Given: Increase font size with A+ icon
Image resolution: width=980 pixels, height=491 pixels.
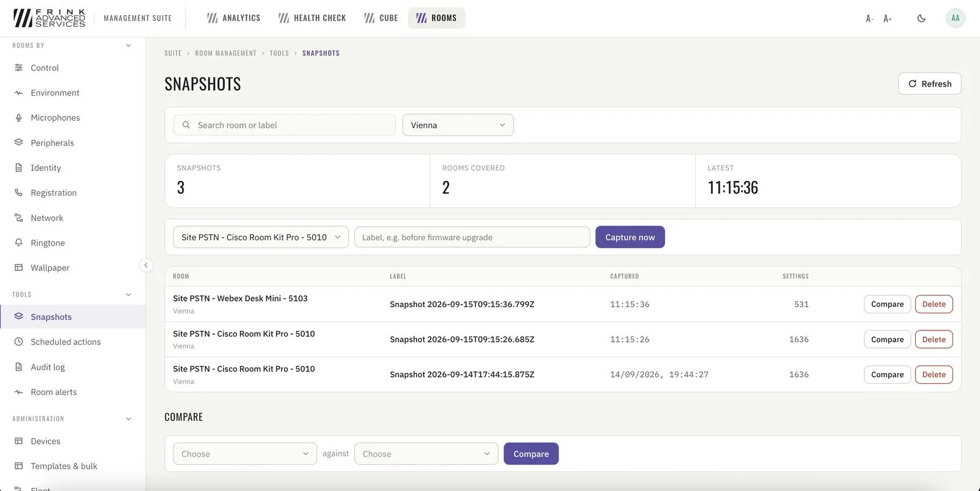Looking at the screenshot, I should tap(888, 18).
